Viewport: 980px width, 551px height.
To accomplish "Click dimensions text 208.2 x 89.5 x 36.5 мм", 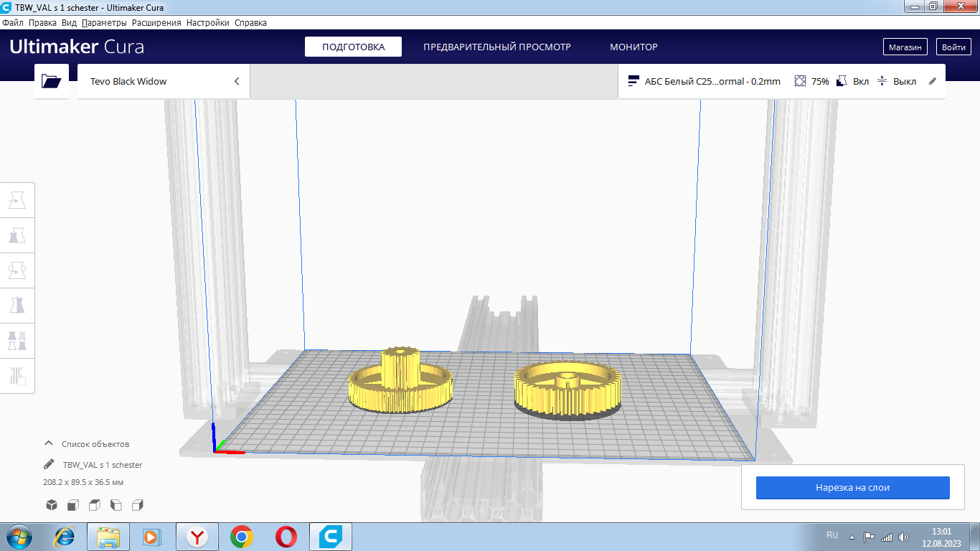I will click(83, 482).
